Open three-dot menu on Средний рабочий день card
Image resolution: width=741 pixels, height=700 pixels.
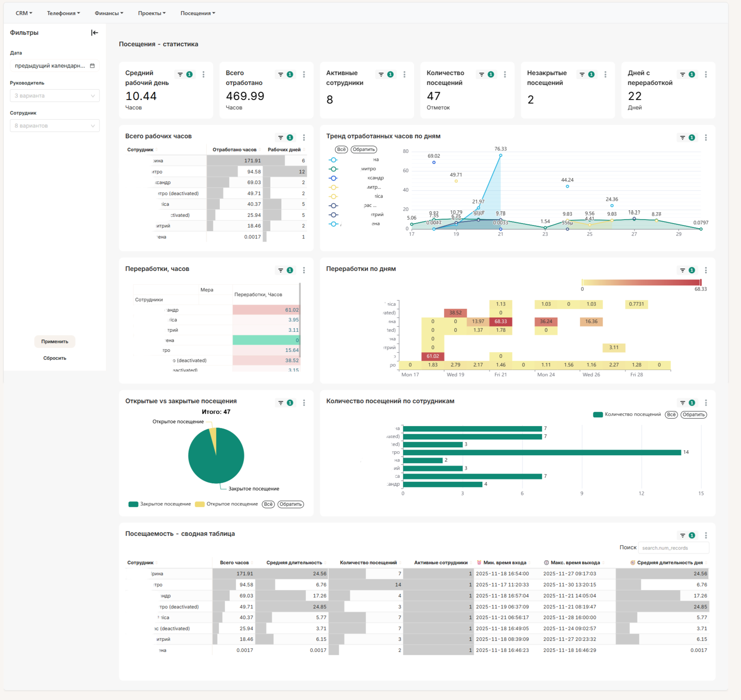click(203, 74)
